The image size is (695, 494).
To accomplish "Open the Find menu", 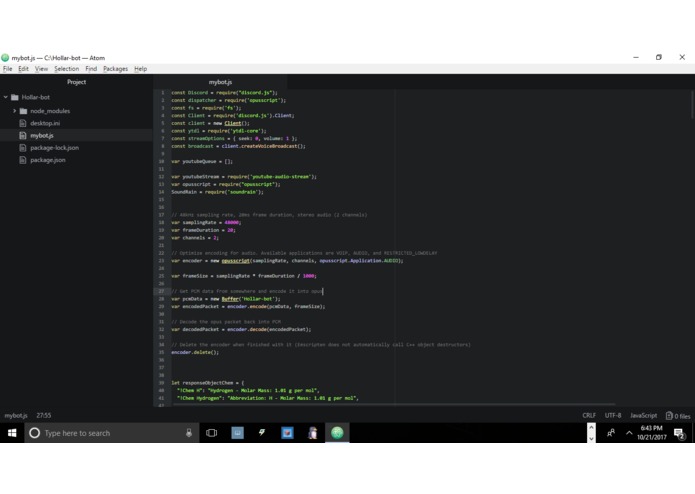I will (x=91, y=69).
